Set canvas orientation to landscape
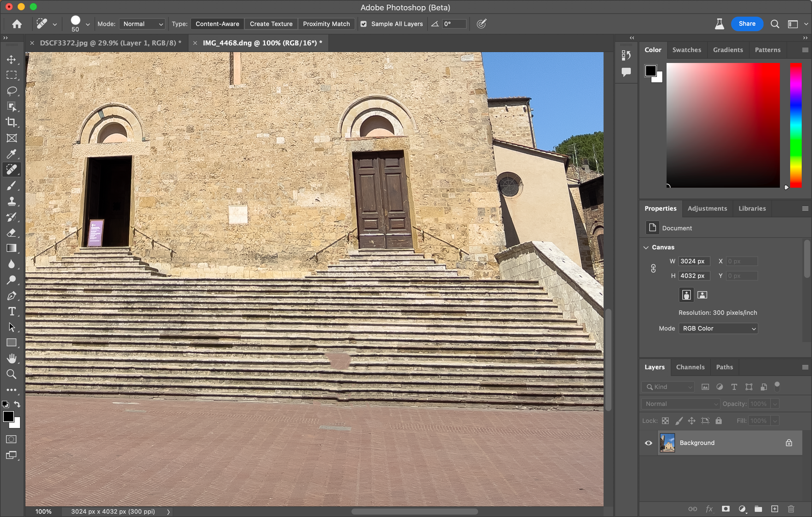Screen dimensions: 812x517 [702, 295]
